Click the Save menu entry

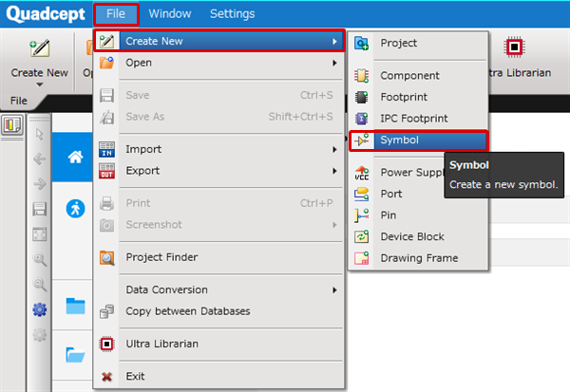218,95
